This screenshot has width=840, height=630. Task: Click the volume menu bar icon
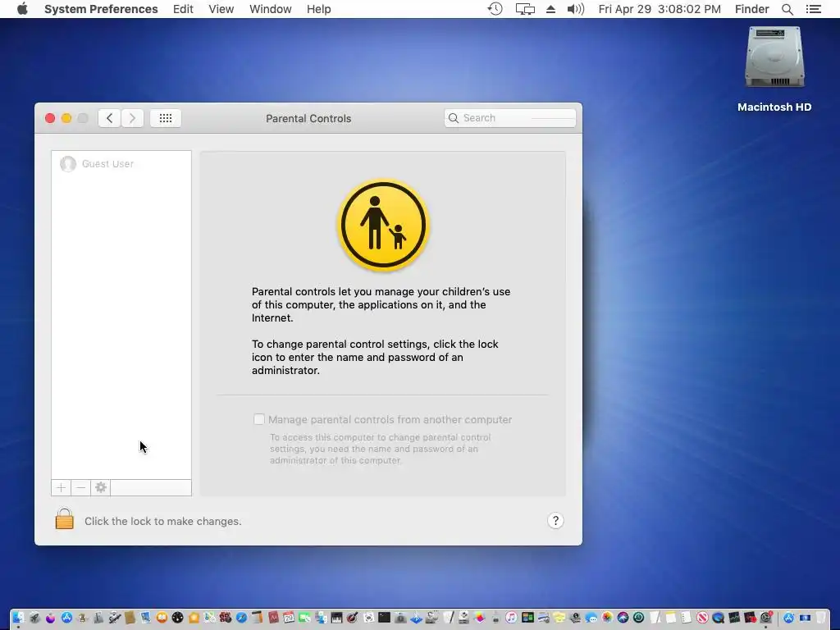click(575, 9)
